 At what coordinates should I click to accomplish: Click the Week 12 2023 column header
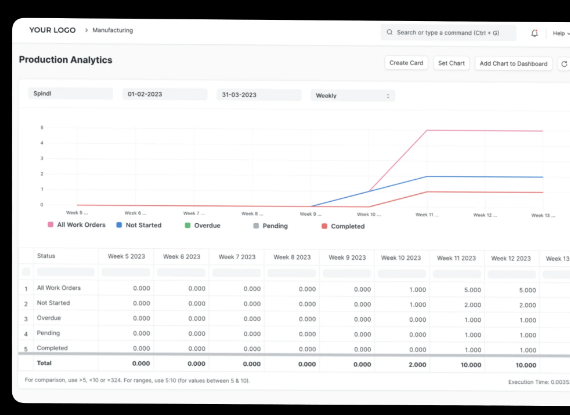tap(511, 259)
